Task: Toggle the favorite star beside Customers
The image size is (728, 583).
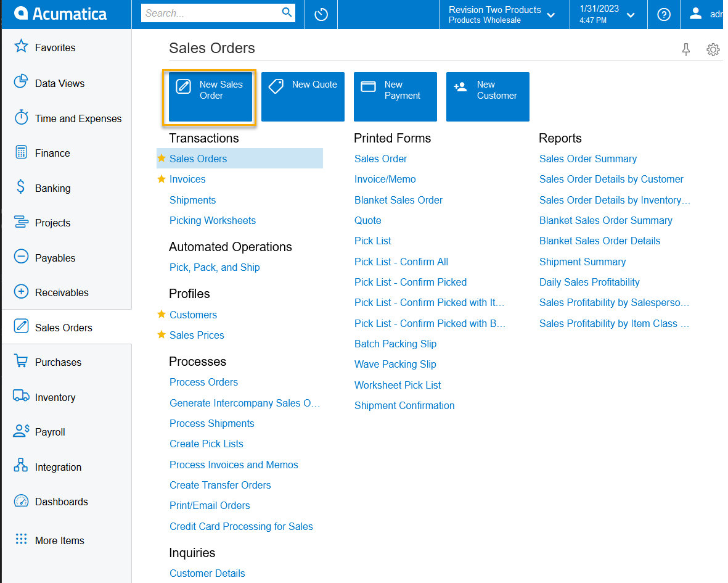Action: (162, 314)
